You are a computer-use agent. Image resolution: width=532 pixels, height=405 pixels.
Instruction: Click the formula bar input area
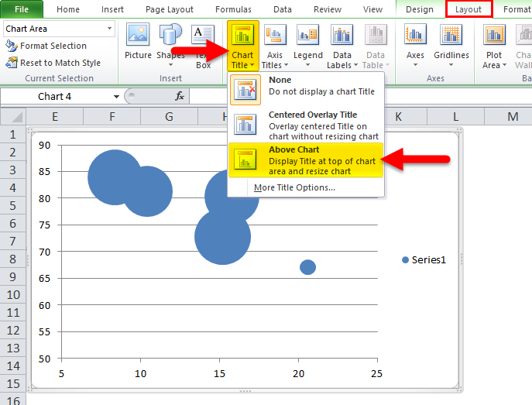360,96
